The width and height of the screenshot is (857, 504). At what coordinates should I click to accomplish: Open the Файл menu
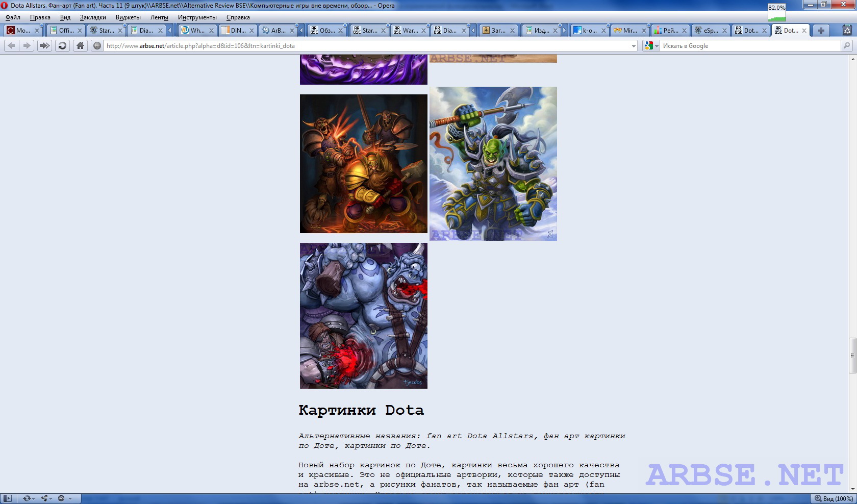point(13,17)
